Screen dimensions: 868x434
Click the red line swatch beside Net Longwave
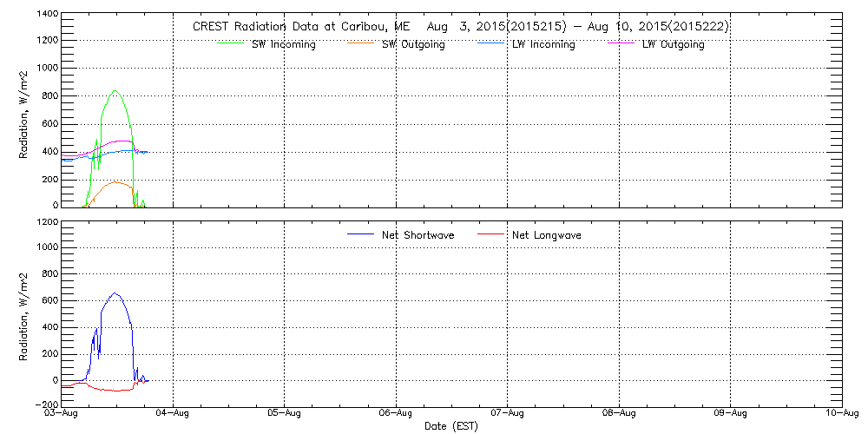point(491,235)
